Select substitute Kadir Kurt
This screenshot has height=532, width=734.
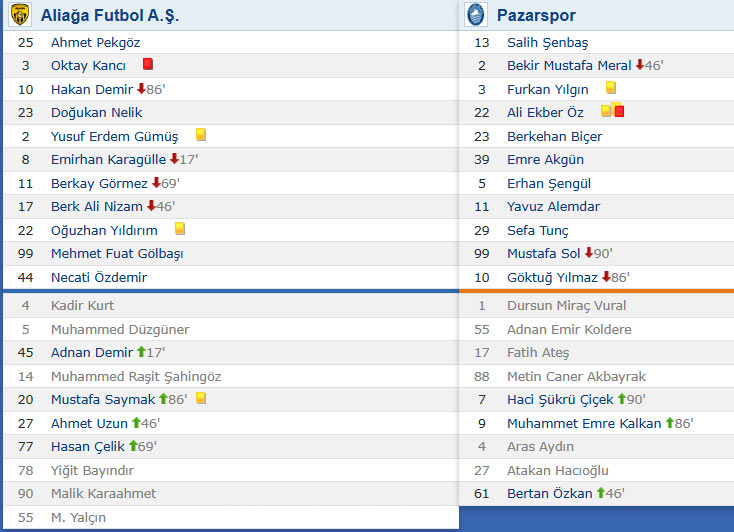click(x=82, y=305)
